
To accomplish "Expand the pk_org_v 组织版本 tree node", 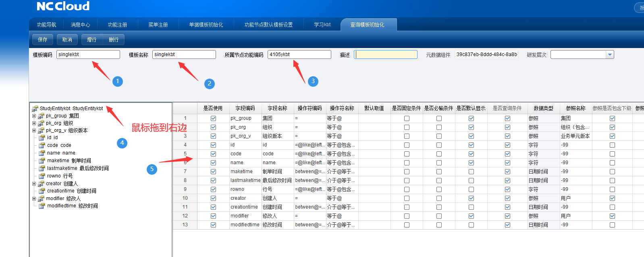I will 34,130.
